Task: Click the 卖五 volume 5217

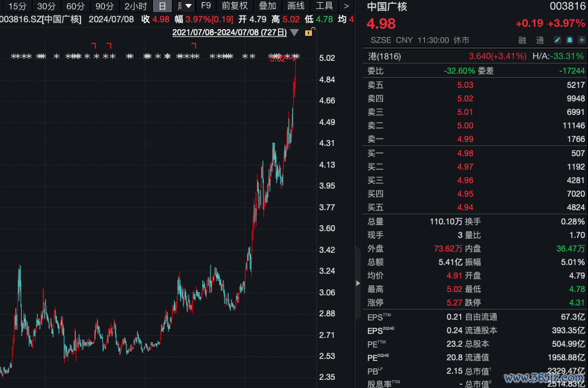Action: pos(576,85)
